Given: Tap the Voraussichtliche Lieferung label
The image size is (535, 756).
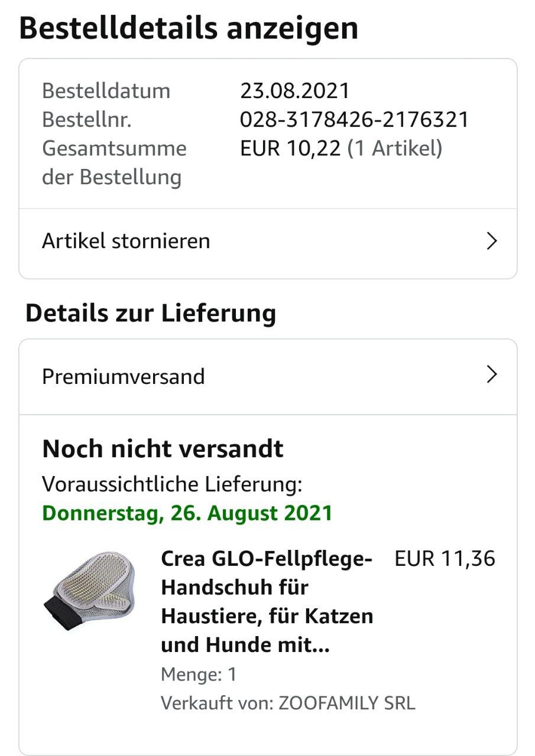Looking at the screenshot, I should 173,484.
